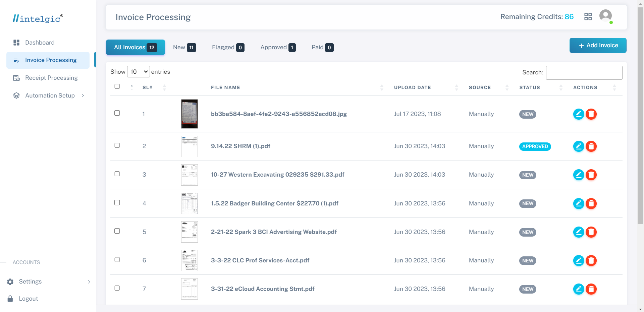Select the checkbox next to 2-21-22 Spark 3 invoice

tap(117, 231)
